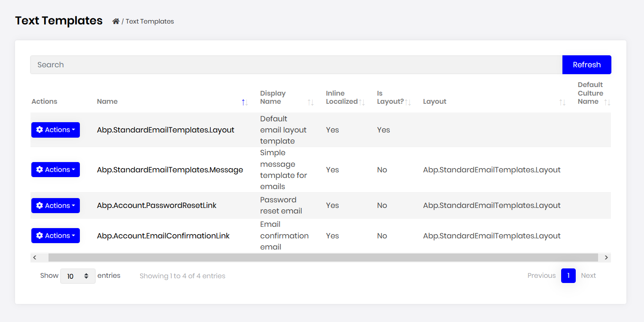Screen dimensions: 644x322
Task: Click the horizontal scrollbar's left arrow
Action: [35, 258]
